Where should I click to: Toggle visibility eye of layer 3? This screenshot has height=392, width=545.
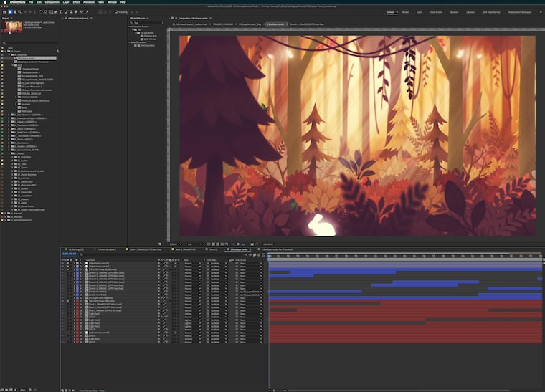pyautogui.click(x=62, y=269)
